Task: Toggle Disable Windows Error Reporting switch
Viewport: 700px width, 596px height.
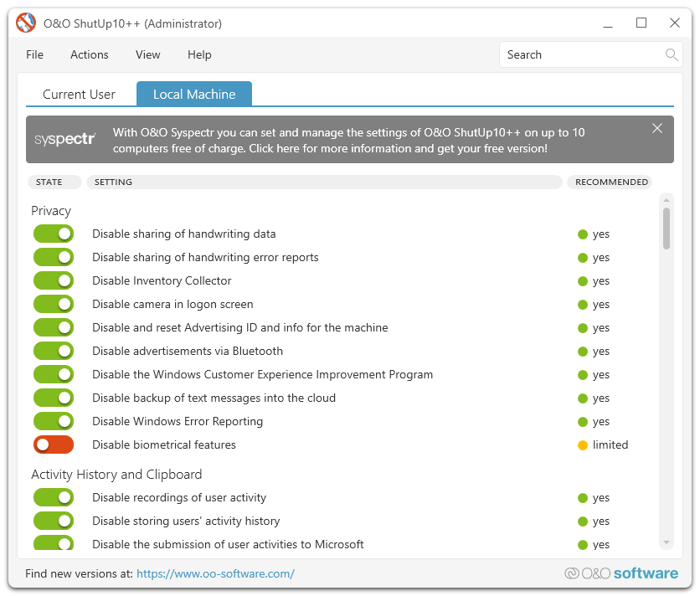Action: pyautogui.click(x=54, y=422)
